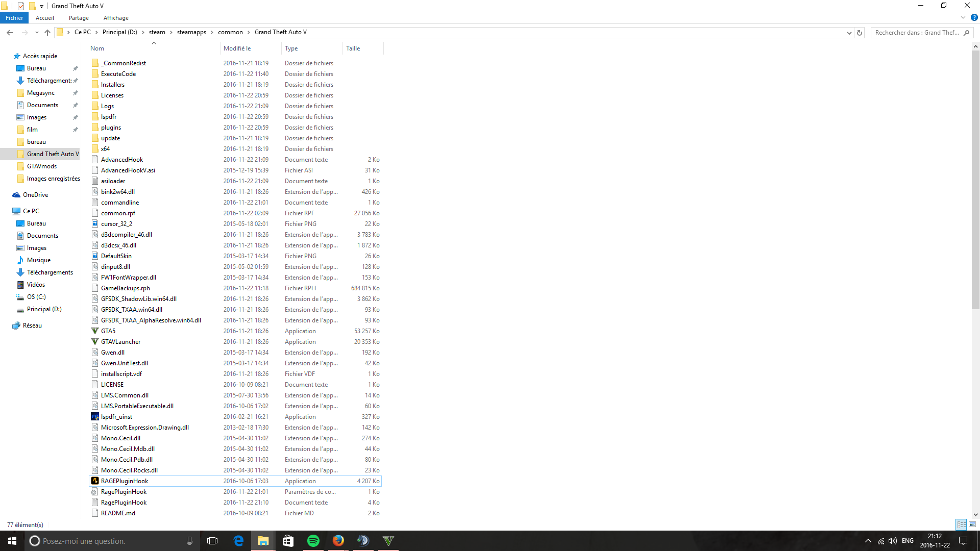Expand the ribbon chevron
This screenshot has width=980, height=551.
click(963, 17)
